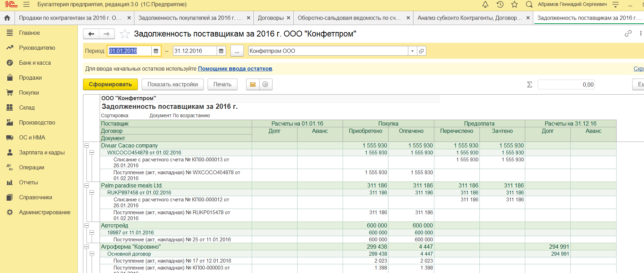
Task: Get link to report icon
Action: (x=628, y=34)
